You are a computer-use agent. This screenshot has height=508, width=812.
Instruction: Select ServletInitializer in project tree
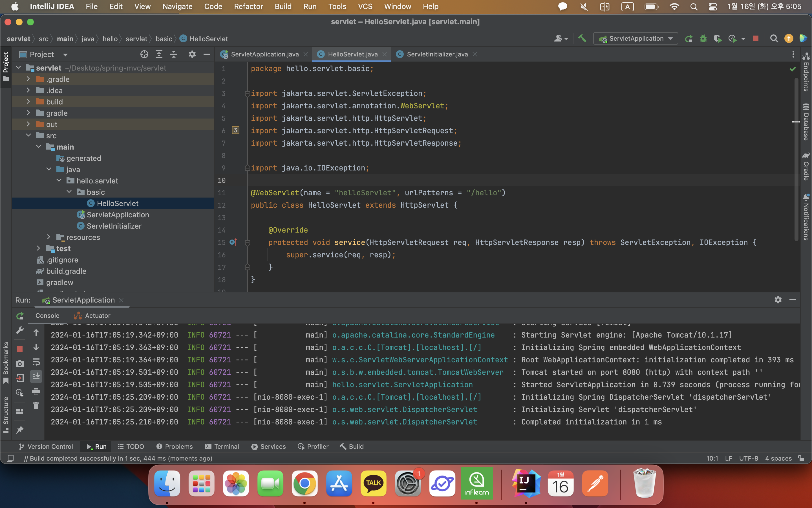click(114, 226)
